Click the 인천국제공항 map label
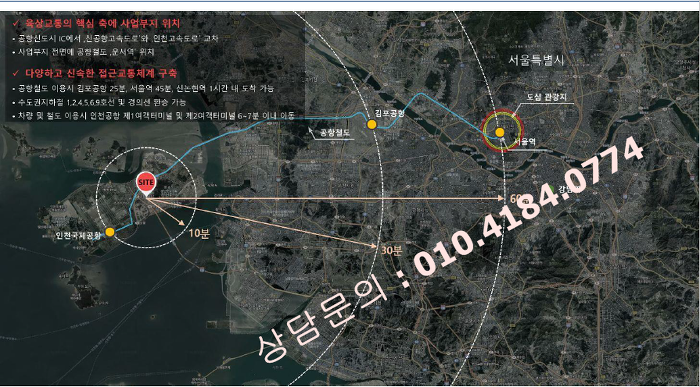700x387 pixels. coord(78,235)
